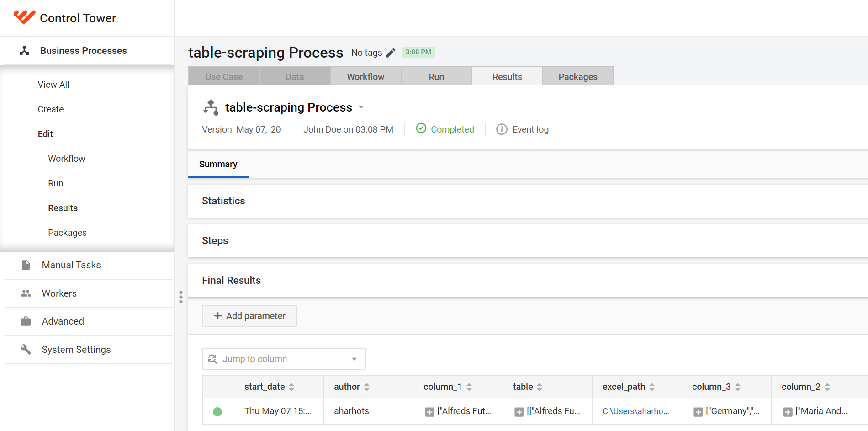
Task: Edit tags using the pencil icon
Action: [391, 53]
